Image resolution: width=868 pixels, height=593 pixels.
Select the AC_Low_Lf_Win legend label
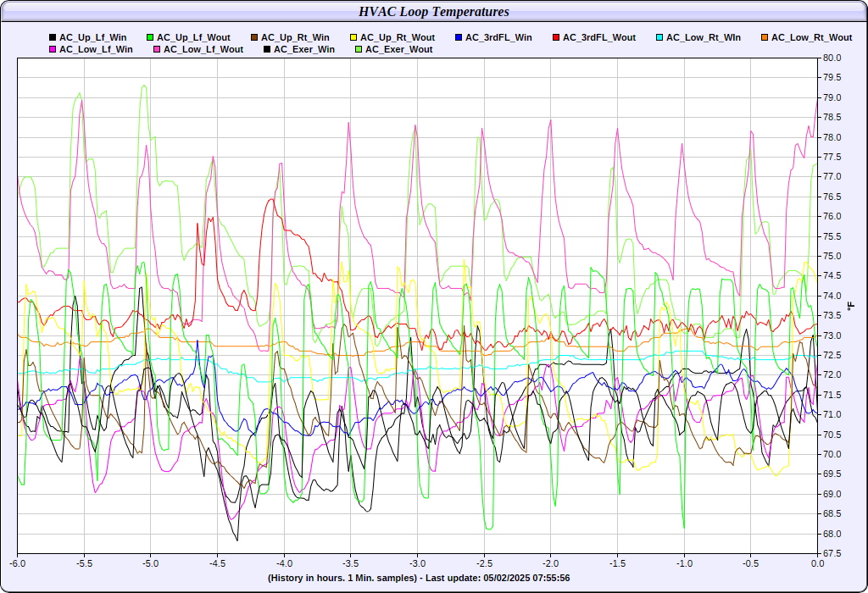click(x=97, y=49)
